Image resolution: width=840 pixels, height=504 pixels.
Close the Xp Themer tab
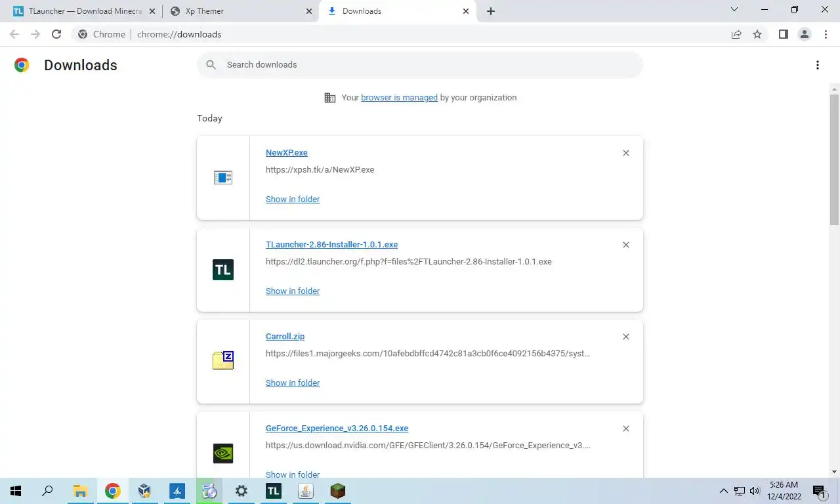(309, 11)
